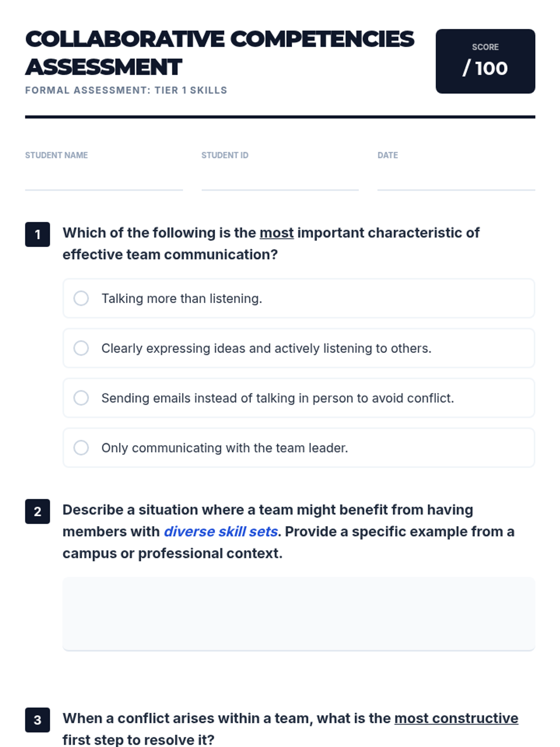Open the "diverse skill sets" link
560x747 pixels.
[221, 532]
